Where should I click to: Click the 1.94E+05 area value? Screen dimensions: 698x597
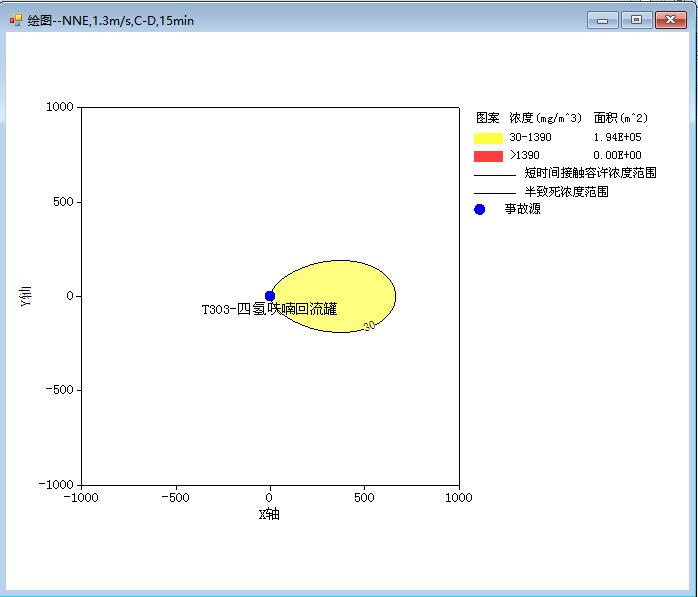point(617,137)
